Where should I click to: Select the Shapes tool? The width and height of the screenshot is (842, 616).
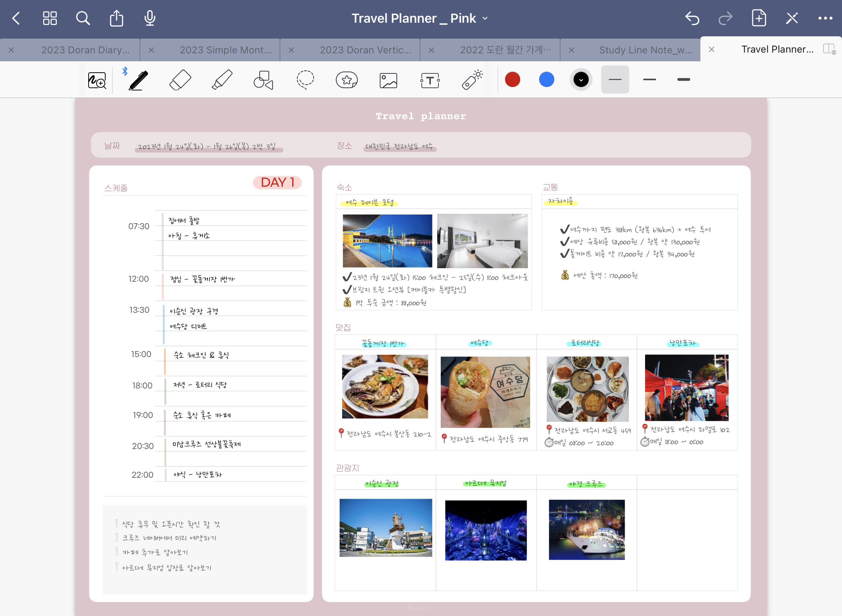click(x=264, y=80)
